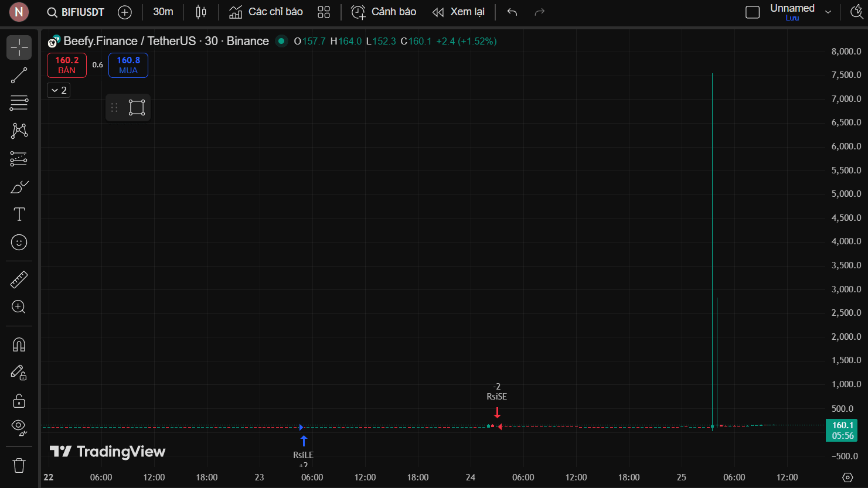Open the 30m timeframe selector
Viewport: 868px width, 488px height.
[163, 12]
